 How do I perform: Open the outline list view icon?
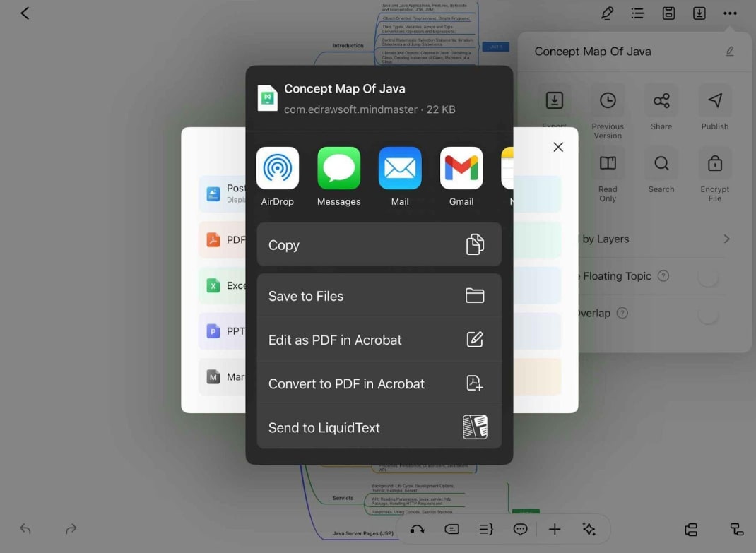pyautogui.click(x=637, y=13)
